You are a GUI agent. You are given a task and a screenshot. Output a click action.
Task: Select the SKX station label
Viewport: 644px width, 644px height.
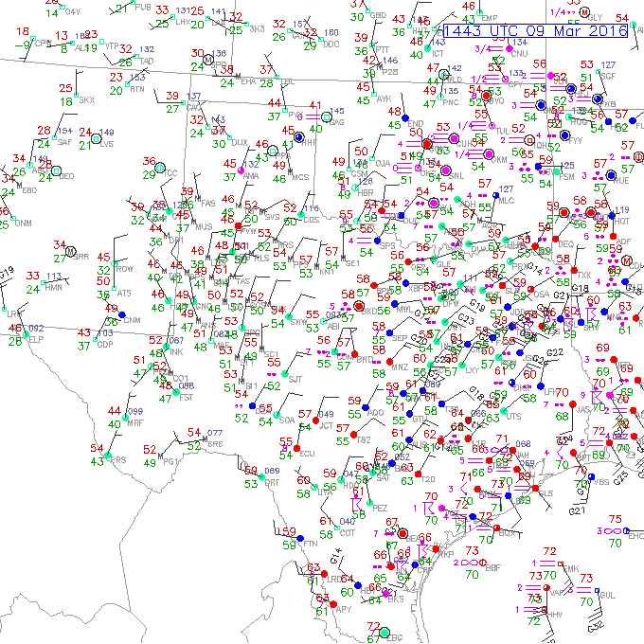point(87,99)
